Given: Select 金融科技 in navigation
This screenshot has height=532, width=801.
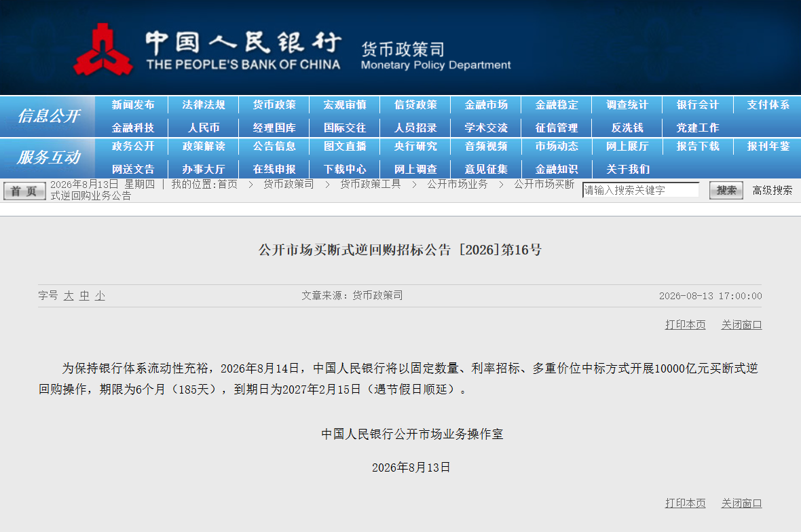Looking at the screenshot, I should click(x=133, y=128).
